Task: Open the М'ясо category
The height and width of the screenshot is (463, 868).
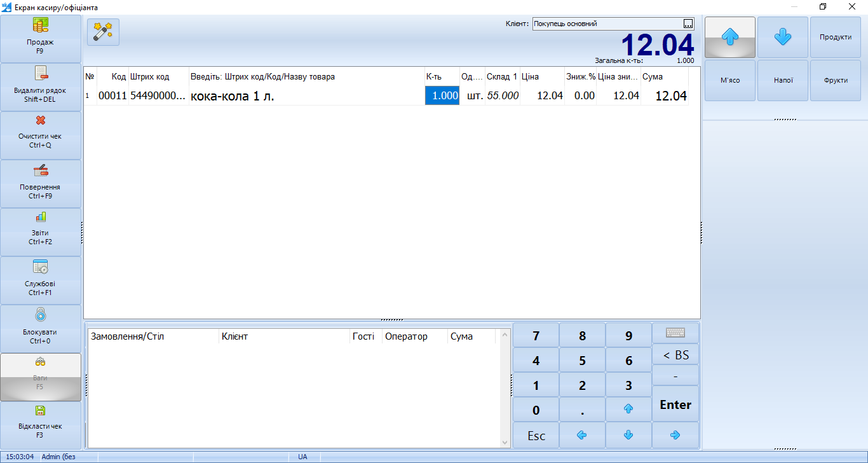Action: click(730, 81)
